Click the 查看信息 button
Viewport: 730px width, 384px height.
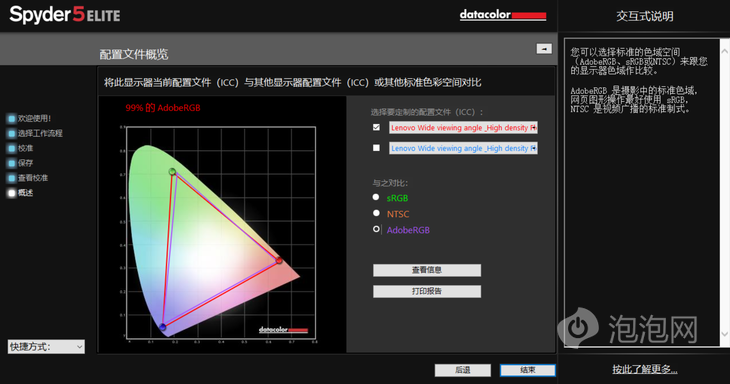coord(427,270)
